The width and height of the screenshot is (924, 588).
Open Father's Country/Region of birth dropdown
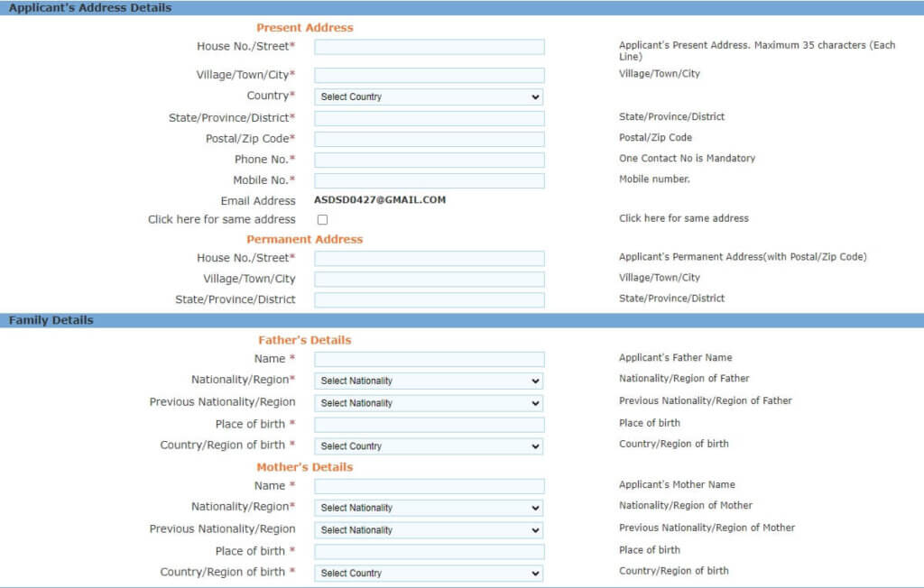coord(429,446)
